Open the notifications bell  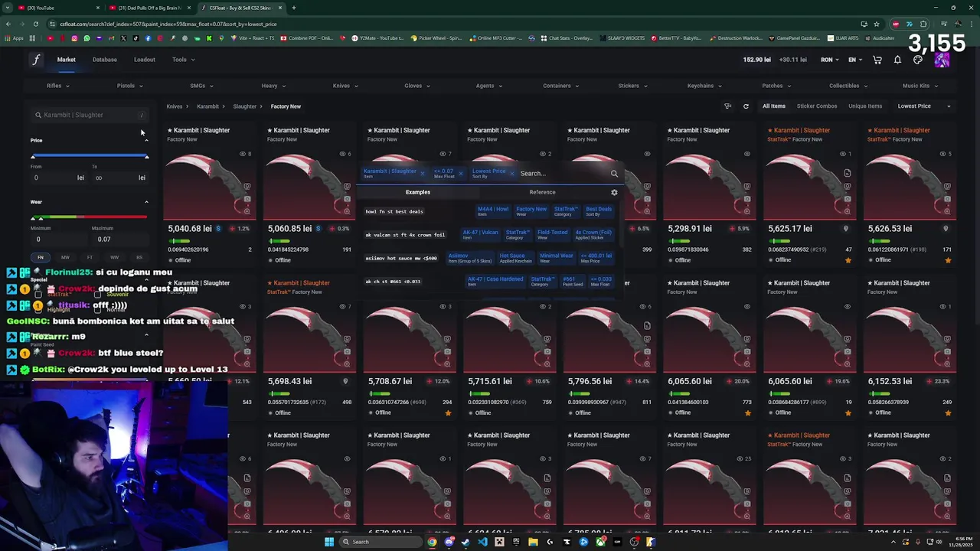pyautogui.click(x=897, y=60)
